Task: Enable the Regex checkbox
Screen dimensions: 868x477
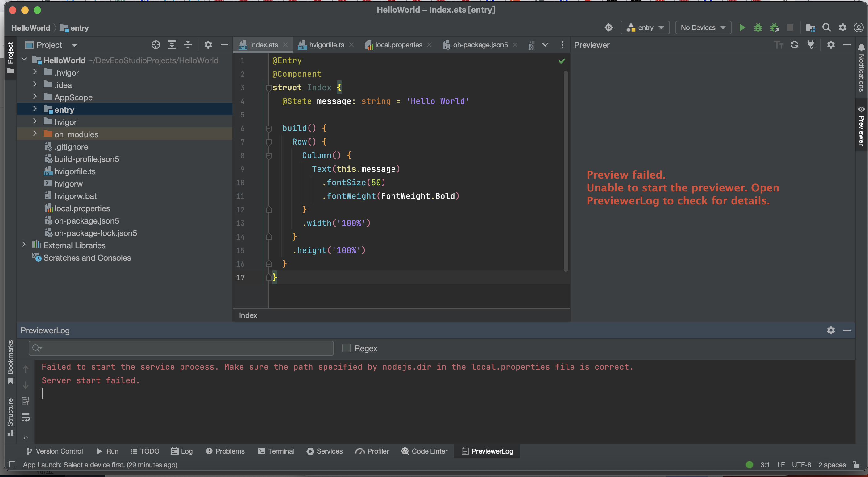Action: pyautogui.click(x=347, y=348)
